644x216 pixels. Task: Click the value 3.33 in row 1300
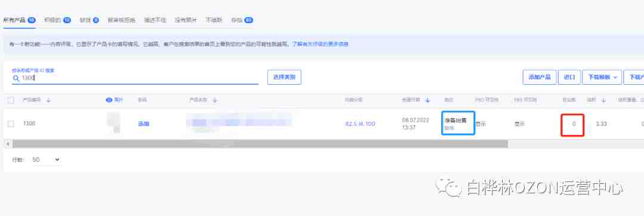601,124
